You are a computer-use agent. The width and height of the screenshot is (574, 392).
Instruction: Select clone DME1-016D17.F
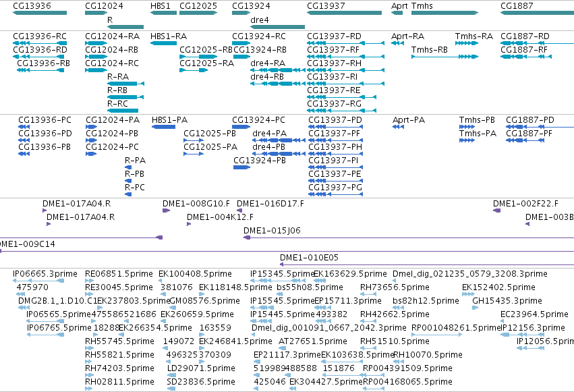pyautogui.click(x=270, y=204)
